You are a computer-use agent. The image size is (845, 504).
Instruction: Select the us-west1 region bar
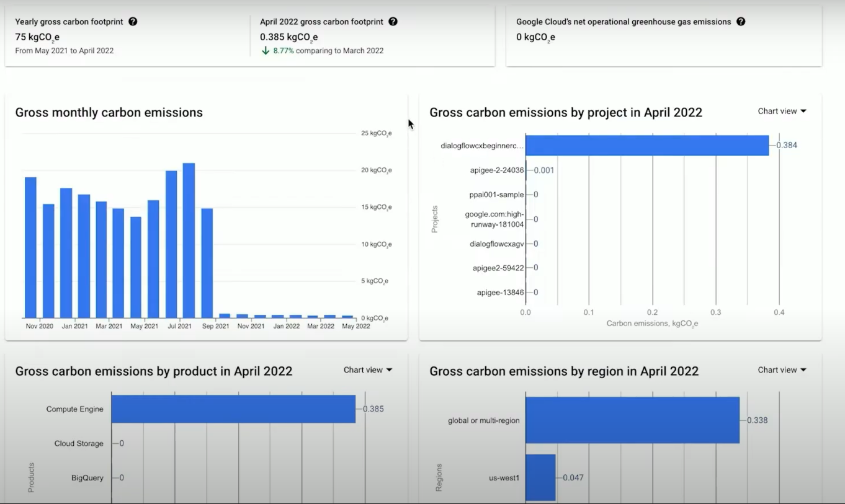(540, 477)
